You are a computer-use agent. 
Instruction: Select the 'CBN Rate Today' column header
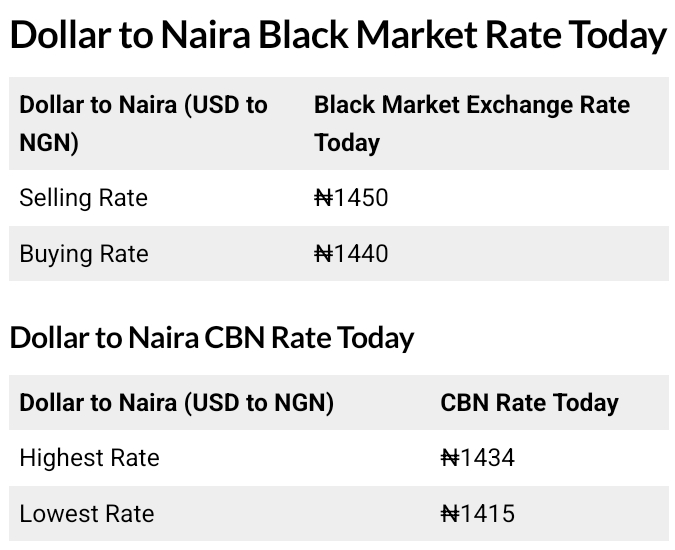point(529,403)
